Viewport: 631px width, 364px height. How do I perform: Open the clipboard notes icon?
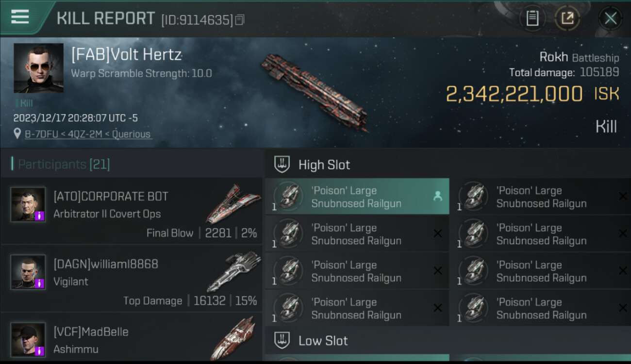tap(532, 18)
